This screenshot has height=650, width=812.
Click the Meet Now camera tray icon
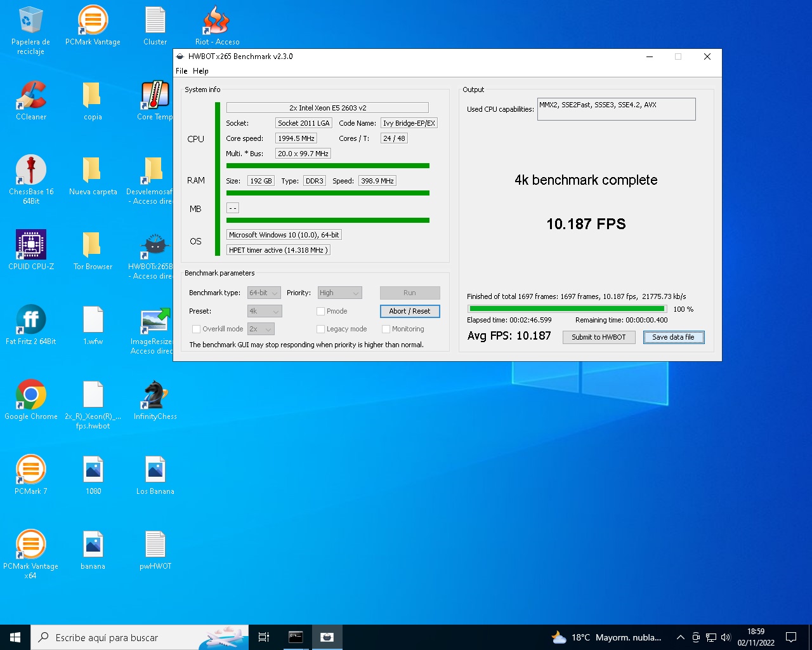pyautogui.click(x=696, y=637)
